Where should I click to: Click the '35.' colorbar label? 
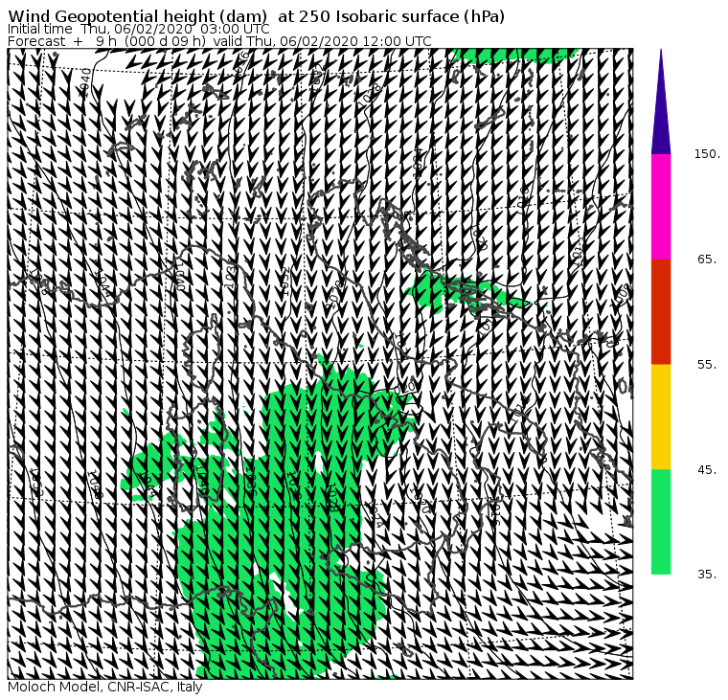tap(707, 575)
